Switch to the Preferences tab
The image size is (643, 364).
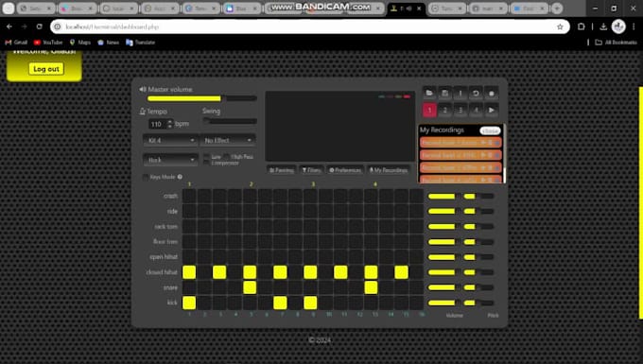[x=345, y=169]
